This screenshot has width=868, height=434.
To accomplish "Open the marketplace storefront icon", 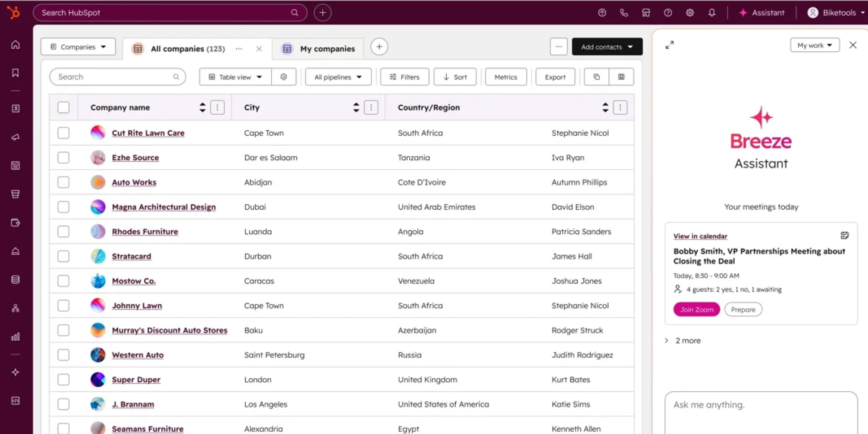I will pos(646,13).
